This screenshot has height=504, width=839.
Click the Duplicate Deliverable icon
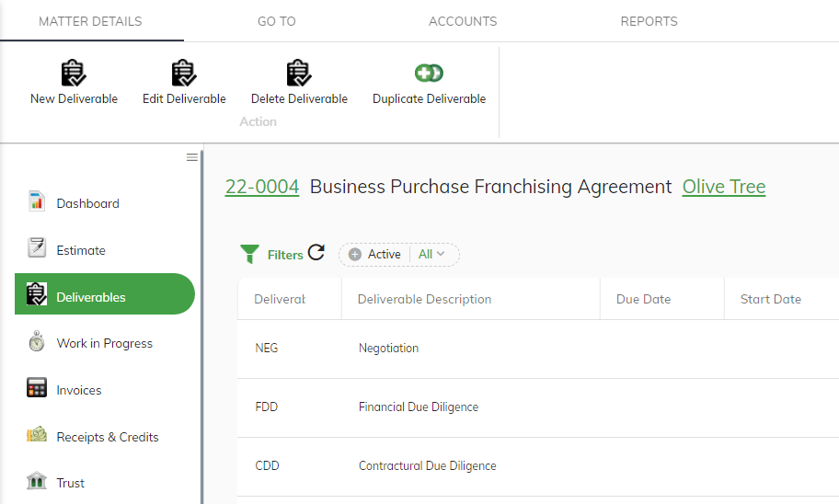pyautogui.click(x=429, y=73)
